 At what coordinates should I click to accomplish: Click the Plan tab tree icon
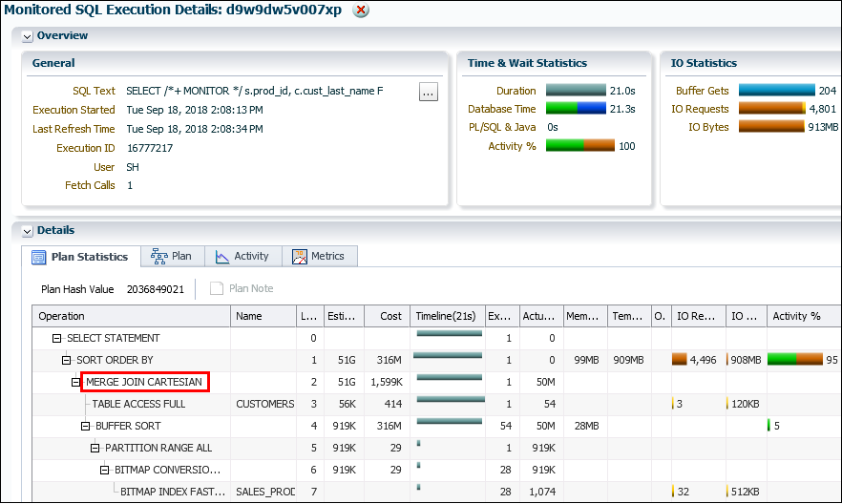click(x=158, y=257)
